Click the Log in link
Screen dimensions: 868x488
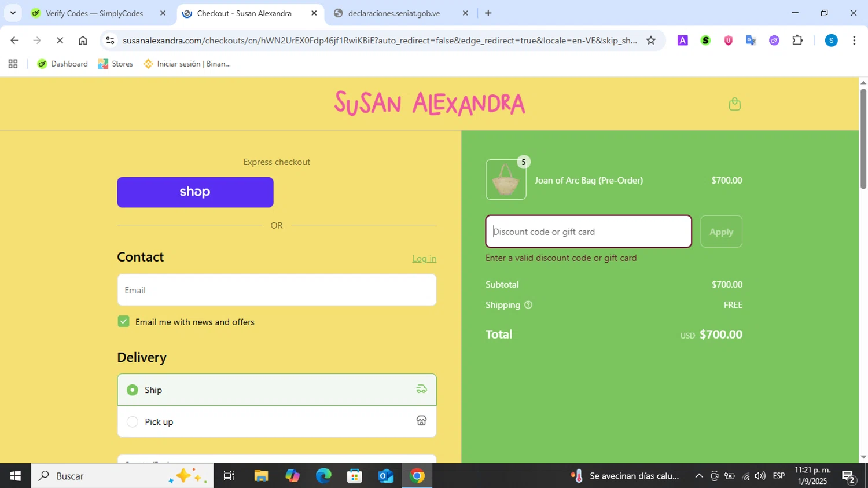pos(424,259)
